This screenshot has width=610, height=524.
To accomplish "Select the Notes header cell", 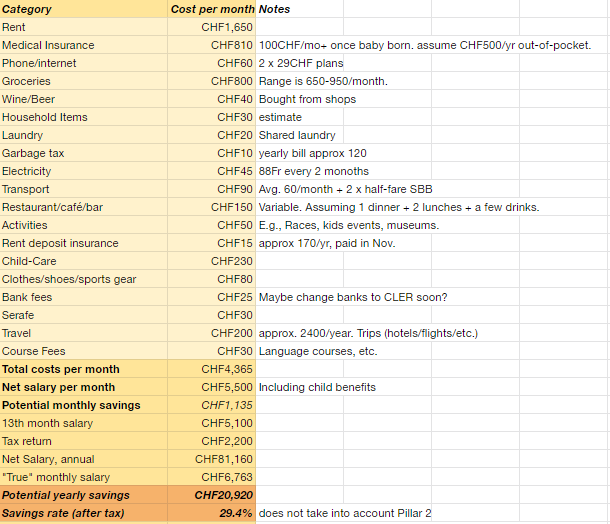I will coord(299,9).
